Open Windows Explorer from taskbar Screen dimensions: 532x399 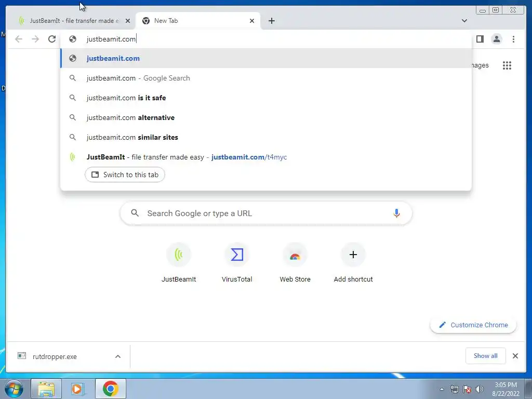46,389
